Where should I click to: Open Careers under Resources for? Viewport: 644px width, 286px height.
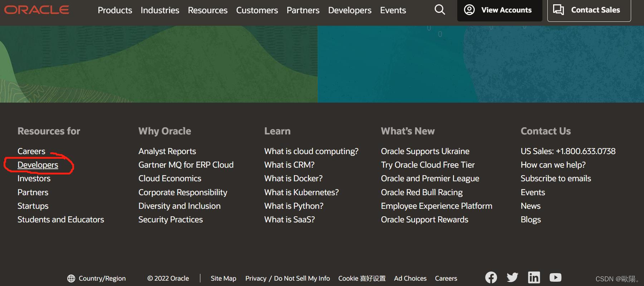tap(31, 151)
